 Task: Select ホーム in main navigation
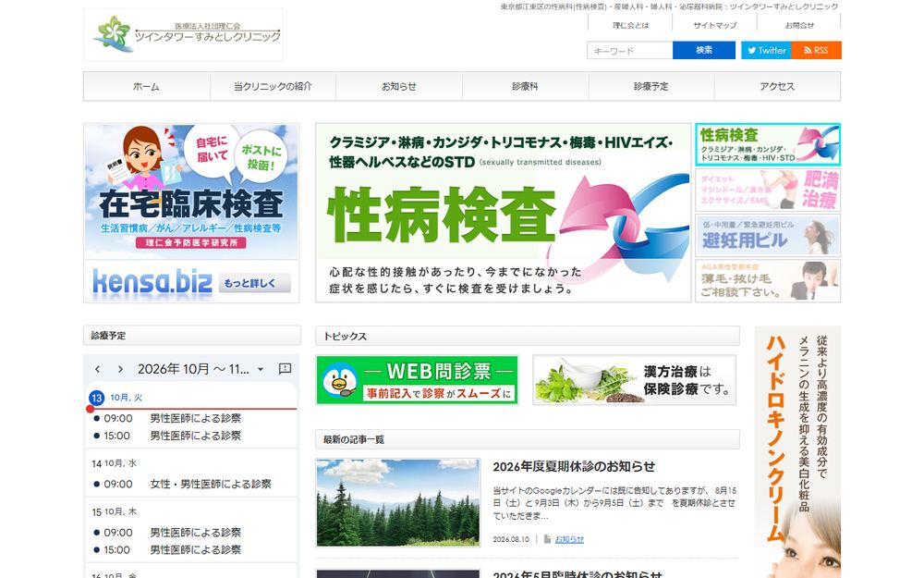tap(147, 86)
